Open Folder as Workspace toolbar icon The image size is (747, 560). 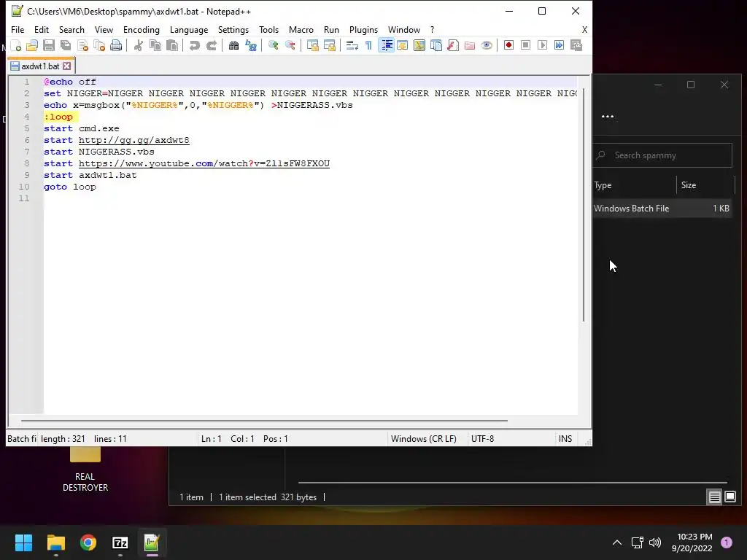tap(470, 45)
